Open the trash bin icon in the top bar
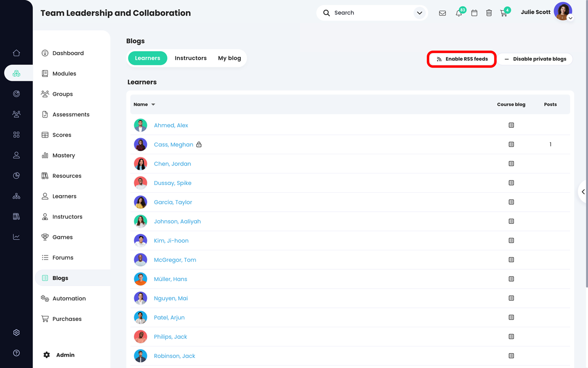The height and width of the screenshot is (368, 588). tap(489, 13)
